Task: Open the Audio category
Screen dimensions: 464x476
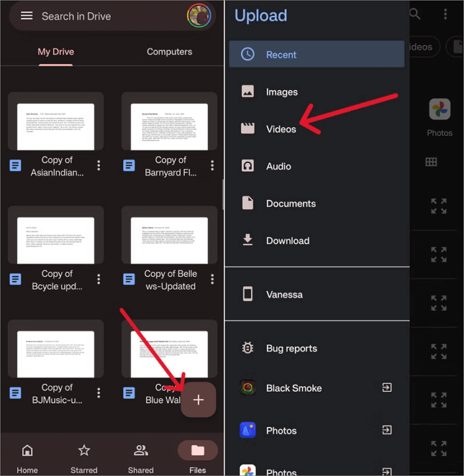Action: click(x=278, y=166)
